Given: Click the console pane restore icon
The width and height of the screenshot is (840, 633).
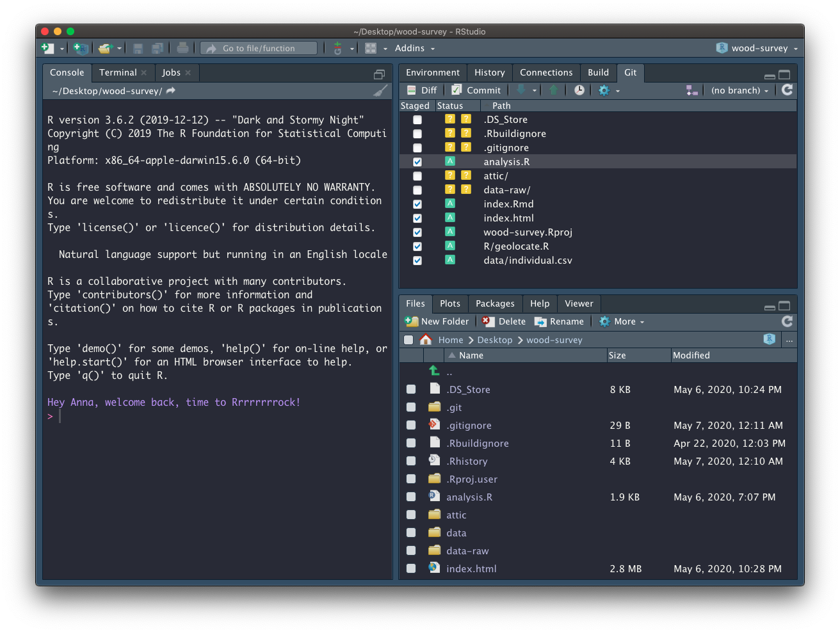Looking at the screenshot, I should tap(379, 74).
